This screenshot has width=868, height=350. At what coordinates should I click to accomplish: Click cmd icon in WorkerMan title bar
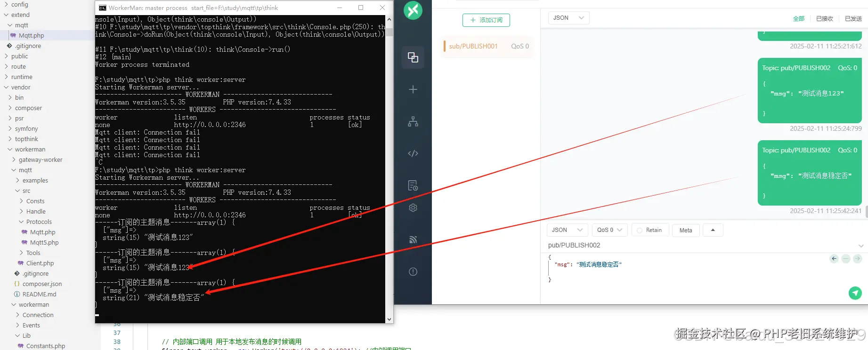(102, 8)
